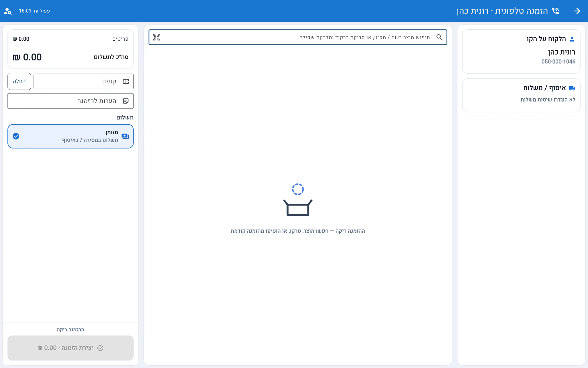Click the large ₪ 0.00 total amount
Screen dimensions: 588x368
pyautogui.click(x=27, y=57)
